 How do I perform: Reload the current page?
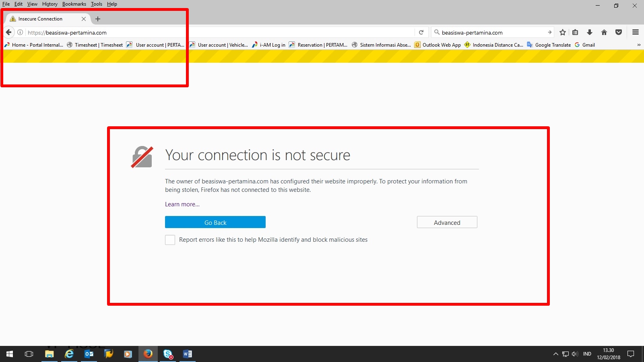coord(421,33)
